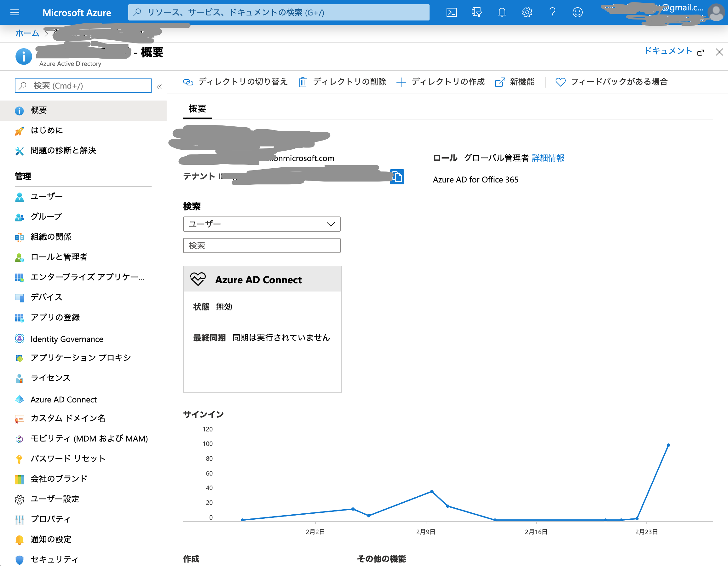Viewport: 728px width, 566px height.
Task: Click the アプリの登録 icon
Action: (x=19, y=318)
